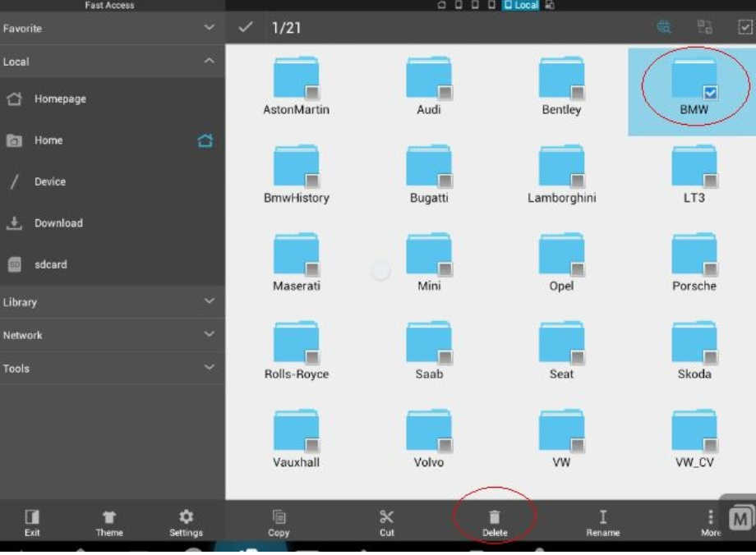This screenshot has height=555, width=756.
Task: Go to Homepage in sidebar
Action: (x=113, y=99)
